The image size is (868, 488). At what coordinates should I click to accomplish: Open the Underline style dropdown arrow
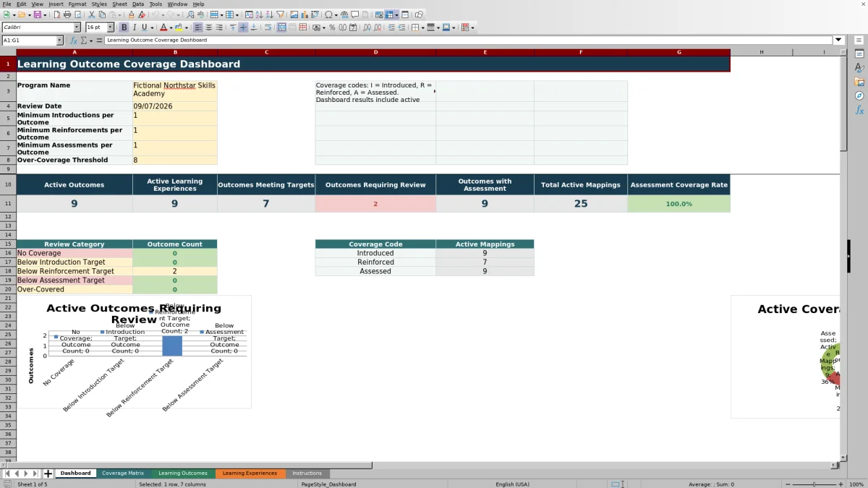click(x=152, y=27)
